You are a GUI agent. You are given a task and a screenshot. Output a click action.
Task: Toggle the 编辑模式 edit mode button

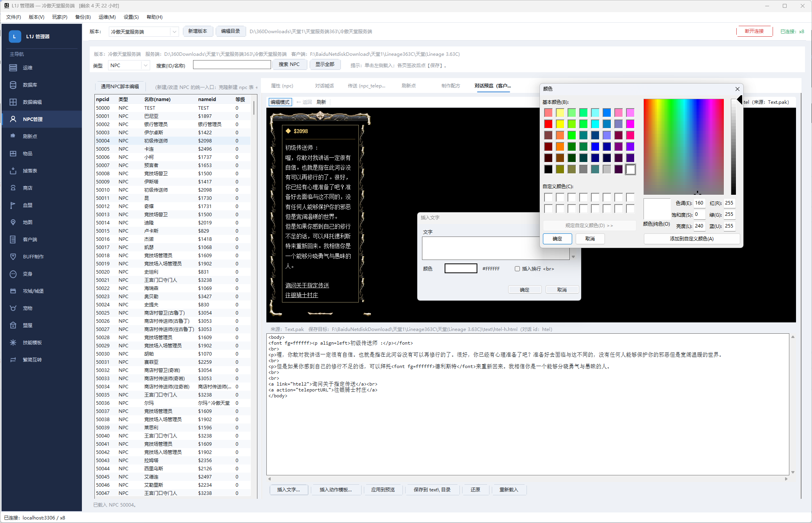coord(280,102)
